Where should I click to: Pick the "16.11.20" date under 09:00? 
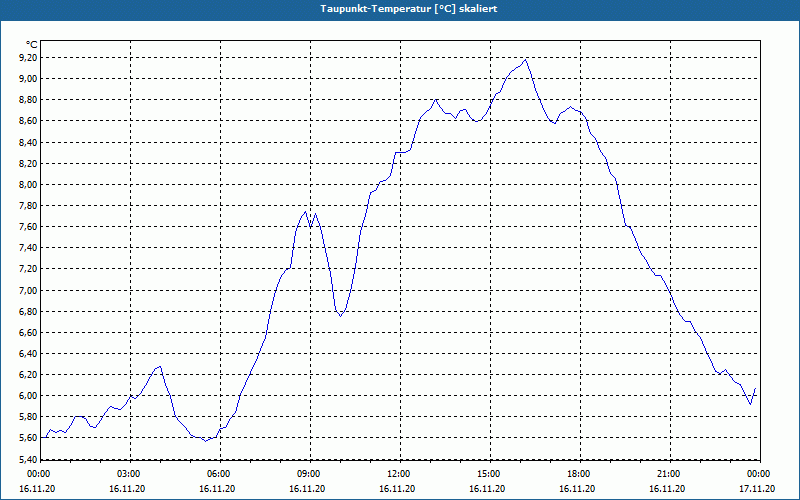308,489
